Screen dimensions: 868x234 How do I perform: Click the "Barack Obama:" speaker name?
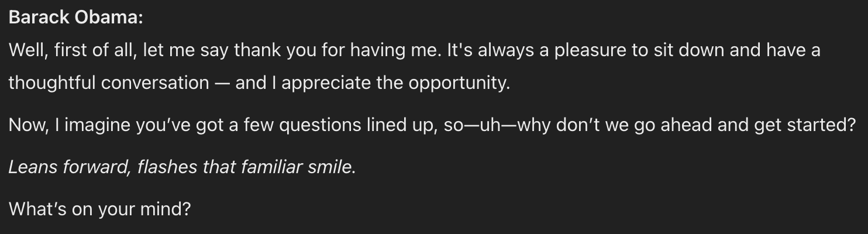75,18
